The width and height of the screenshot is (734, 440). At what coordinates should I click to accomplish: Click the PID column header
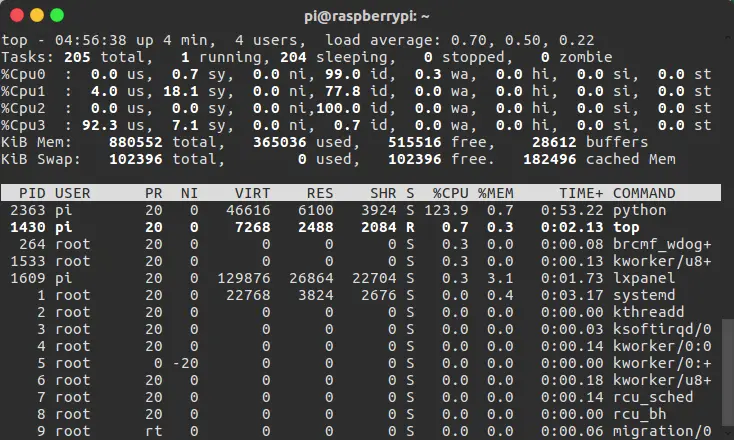[32, 193]
